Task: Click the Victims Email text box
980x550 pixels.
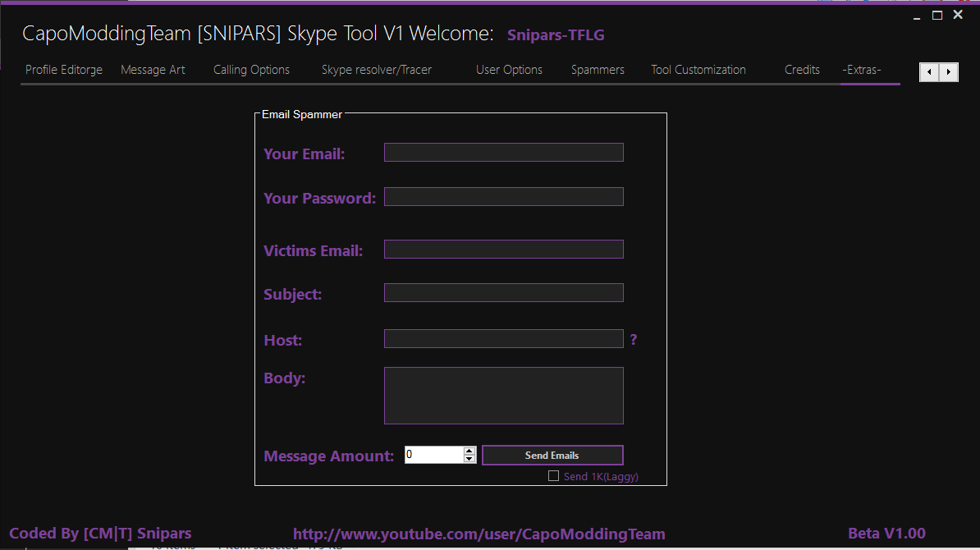Action: click(504, 250)
